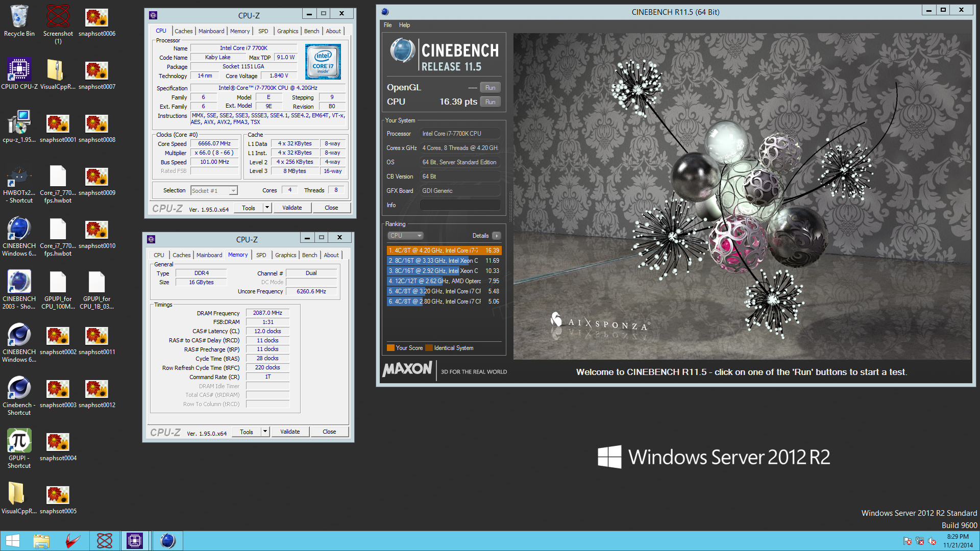Select ranking row 4 AMD Opteron 7.95

pos(444,281)
